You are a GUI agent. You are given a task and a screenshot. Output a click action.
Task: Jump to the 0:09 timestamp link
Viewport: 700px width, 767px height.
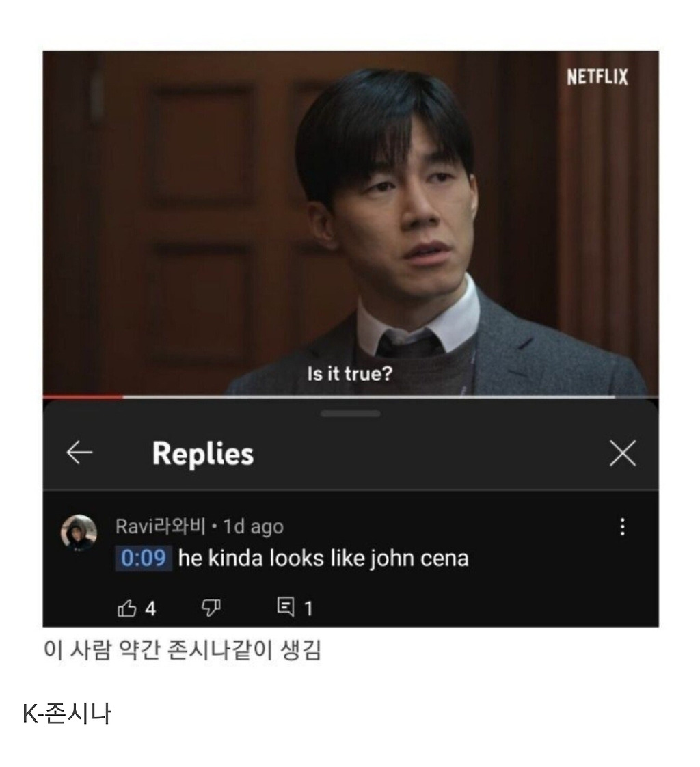coord(144,558)
